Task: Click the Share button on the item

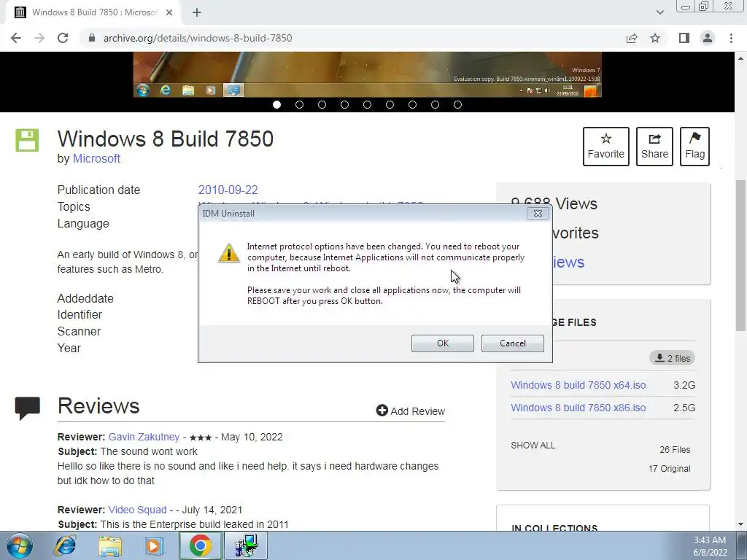Action: (x=654, y=146)
